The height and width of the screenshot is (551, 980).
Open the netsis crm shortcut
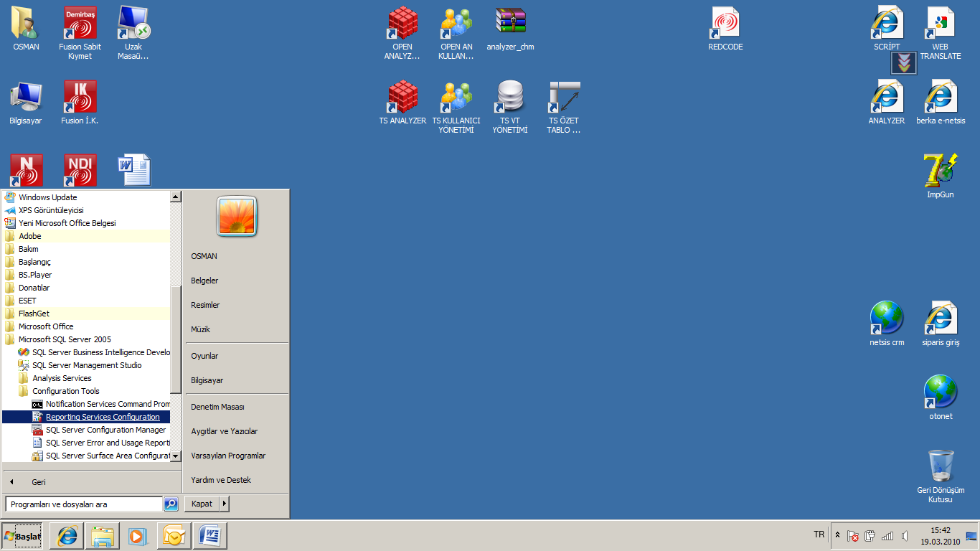click(887, 319)
